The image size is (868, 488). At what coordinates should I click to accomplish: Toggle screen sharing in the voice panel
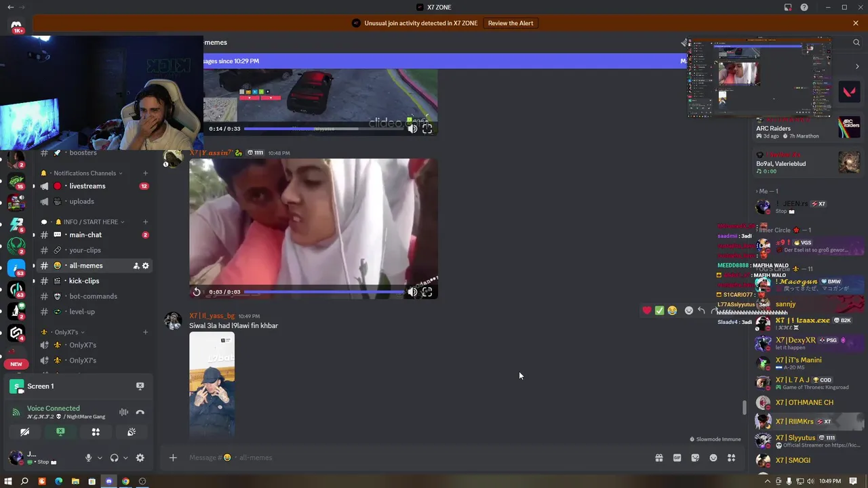pos(60,432)
